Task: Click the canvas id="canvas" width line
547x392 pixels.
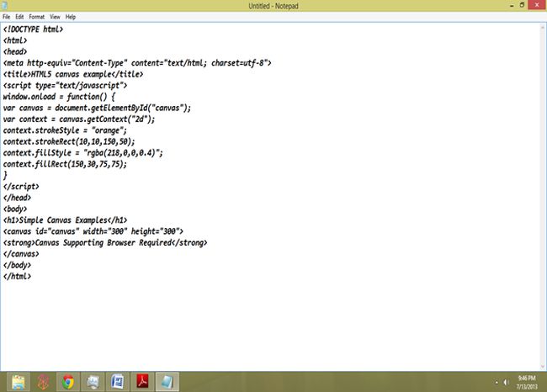Action: pyautogui.click(x=93, y=231)
